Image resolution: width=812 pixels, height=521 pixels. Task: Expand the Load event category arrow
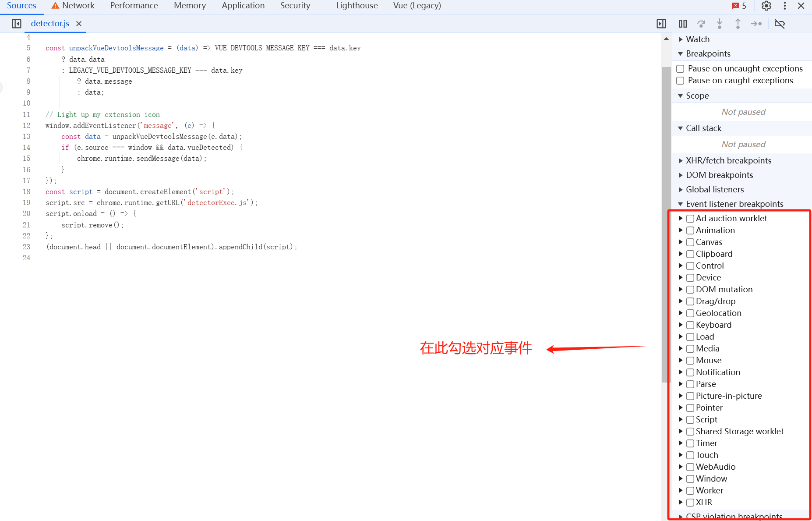click(681, 337)
